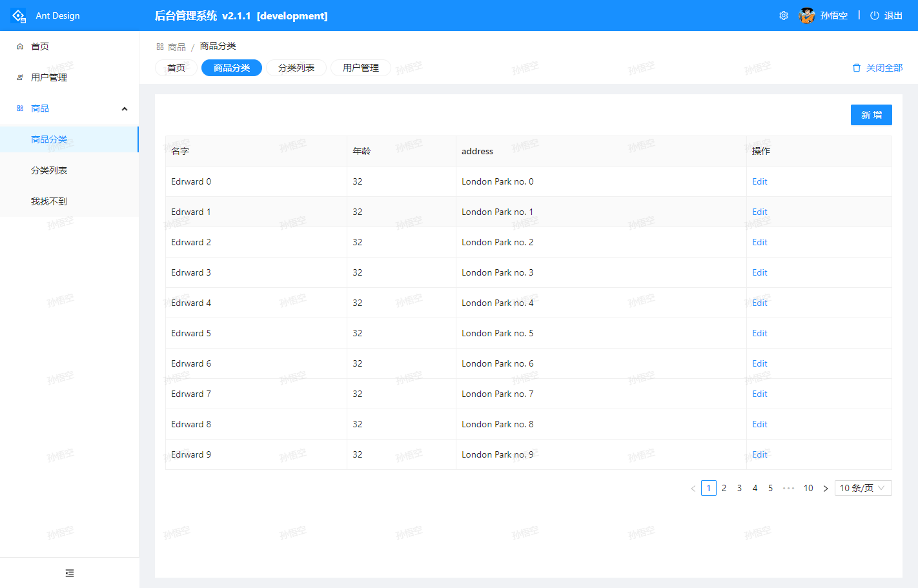Click the Ant Design logo icon
This screenshot has height=588, width=918.
(x=18, y=15)
